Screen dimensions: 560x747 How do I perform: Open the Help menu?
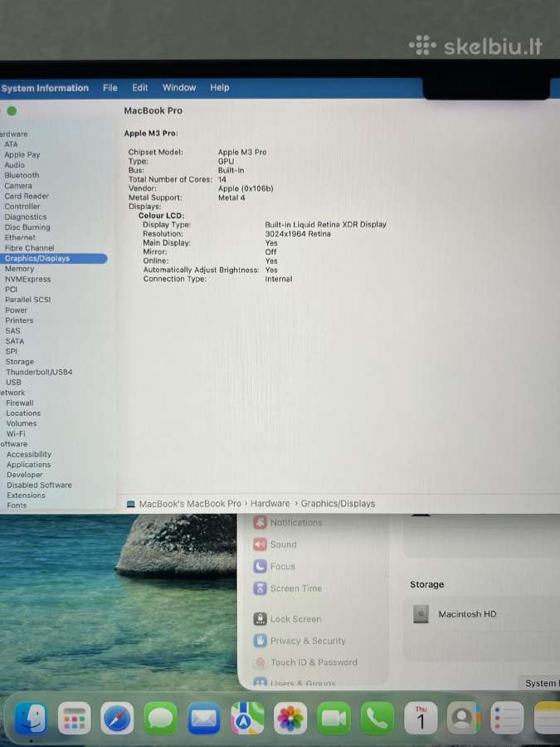(x=220, y=88)
